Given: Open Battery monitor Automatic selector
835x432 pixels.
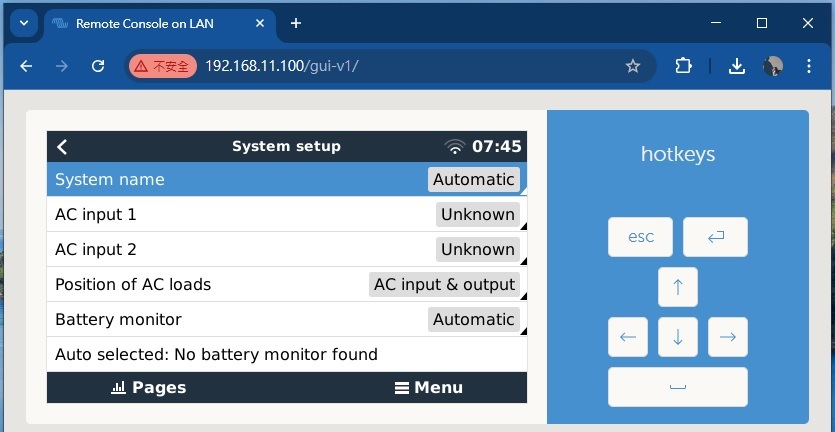Looking at the screenshot, I should 473,319.
